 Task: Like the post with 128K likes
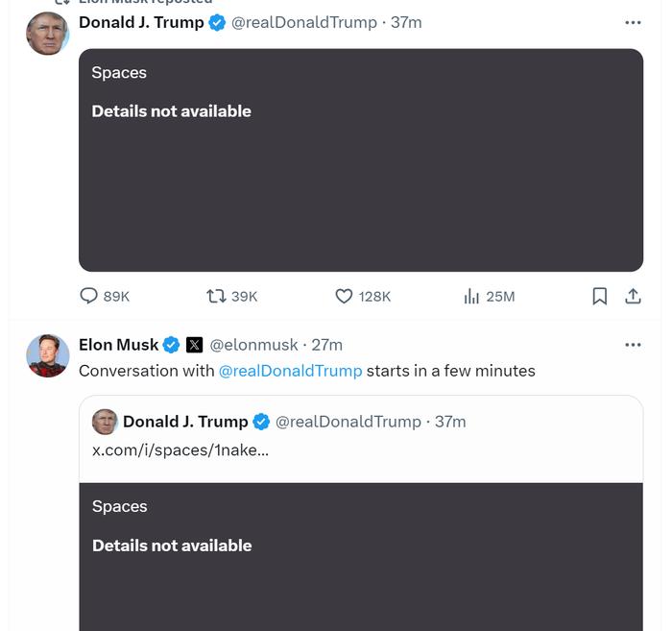pyautogui.click(x=344, y=296)
